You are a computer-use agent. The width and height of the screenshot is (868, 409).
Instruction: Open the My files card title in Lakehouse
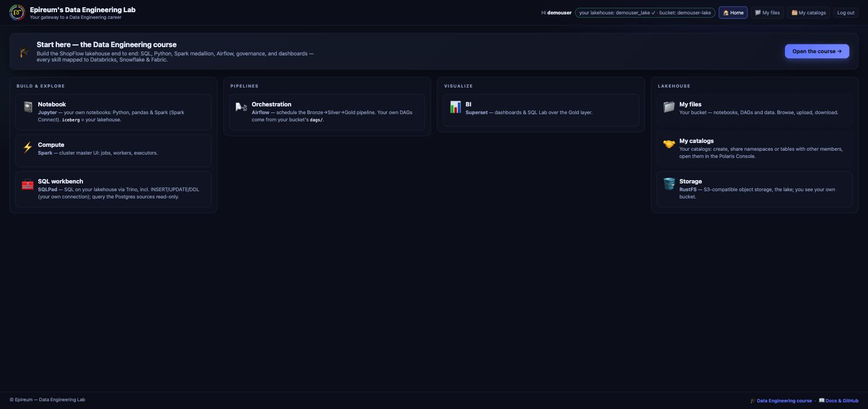click(x=690, y=104)
